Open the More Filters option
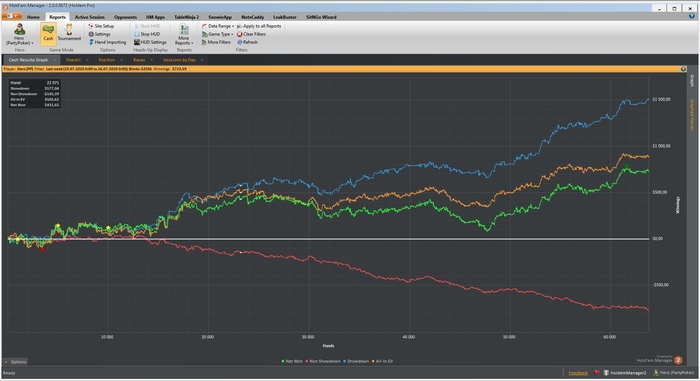700x381 pixels. pos(216,42)
